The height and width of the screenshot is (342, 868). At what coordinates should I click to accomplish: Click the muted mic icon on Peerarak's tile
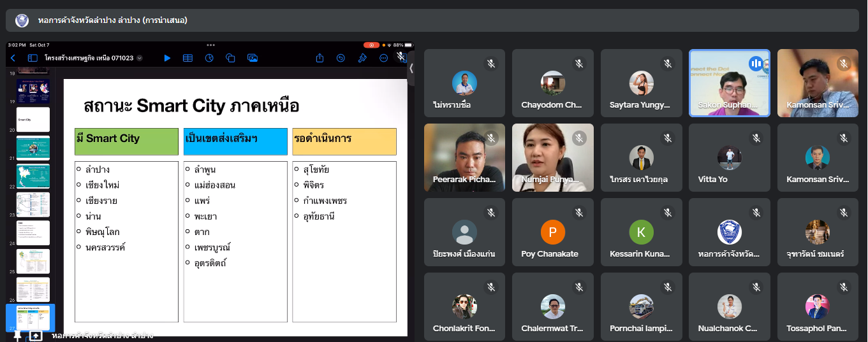490,138
